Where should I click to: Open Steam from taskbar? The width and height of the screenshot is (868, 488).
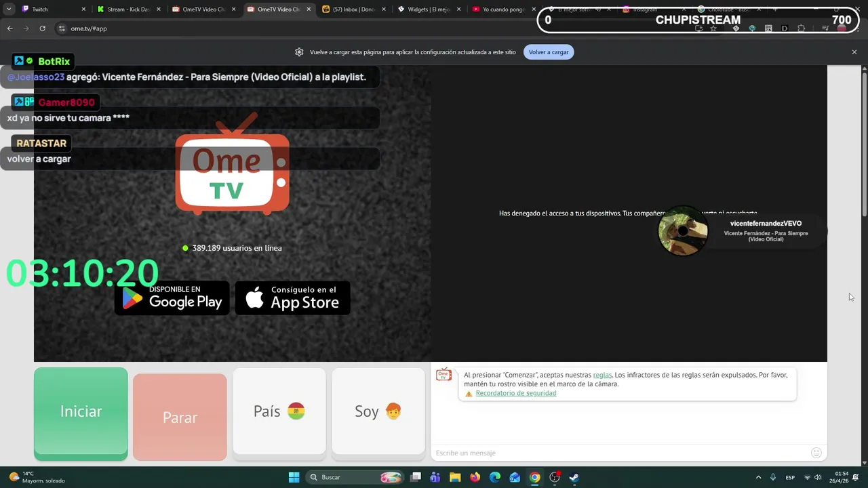tap(574, 477)
